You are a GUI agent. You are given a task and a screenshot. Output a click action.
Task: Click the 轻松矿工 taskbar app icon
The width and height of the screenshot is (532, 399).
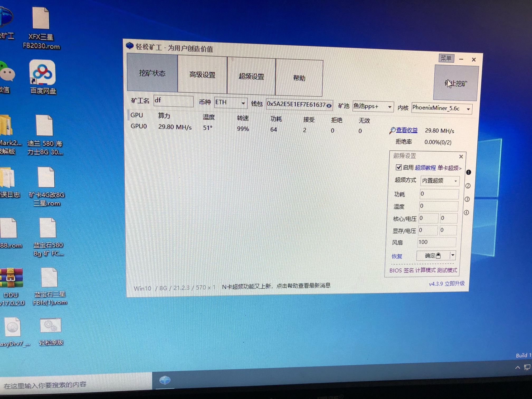pyautogui.click(x=165, y=380)
